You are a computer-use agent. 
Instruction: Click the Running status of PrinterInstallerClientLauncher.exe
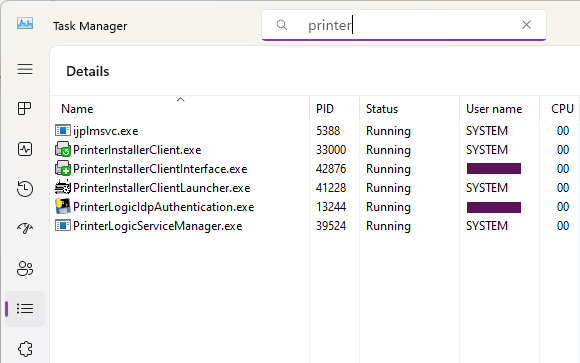[x=388, y=188]
